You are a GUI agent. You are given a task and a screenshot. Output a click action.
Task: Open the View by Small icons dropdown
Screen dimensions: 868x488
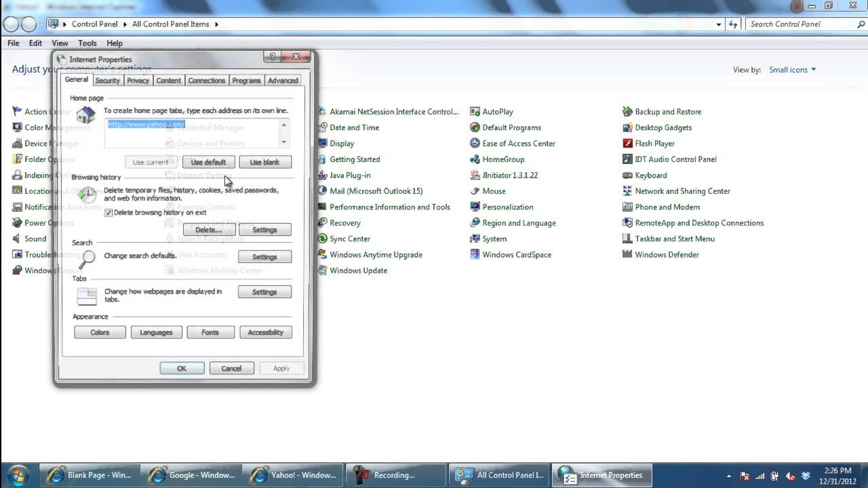tap(792, 70)
